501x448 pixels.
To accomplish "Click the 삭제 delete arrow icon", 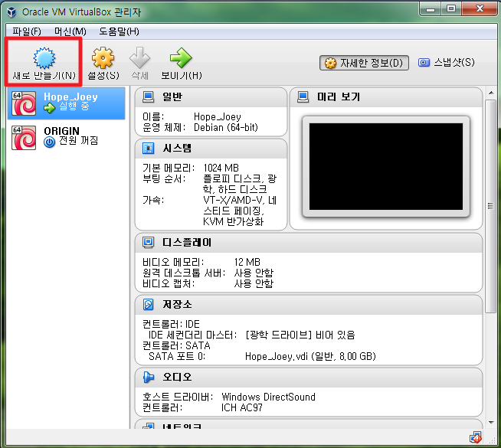I will 139,57.
